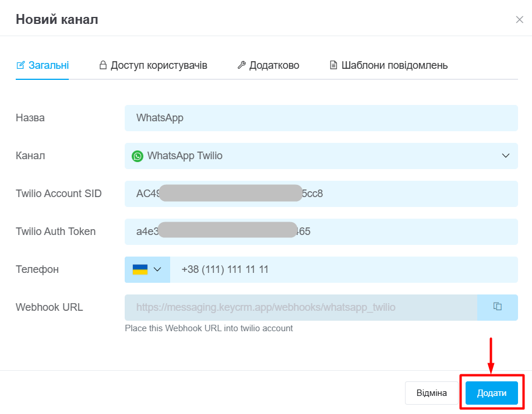This screenshot has height=414, width=532.
Task: Open the Шаблони повідомлень tab
Action: point(389,65)
